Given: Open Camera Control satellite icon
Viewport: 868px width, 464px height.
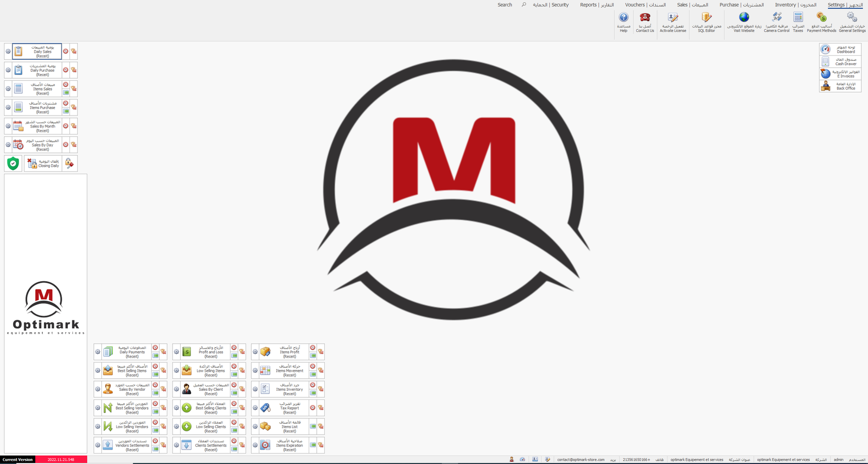Looking at the screenshot, I should tap(776, 22).
